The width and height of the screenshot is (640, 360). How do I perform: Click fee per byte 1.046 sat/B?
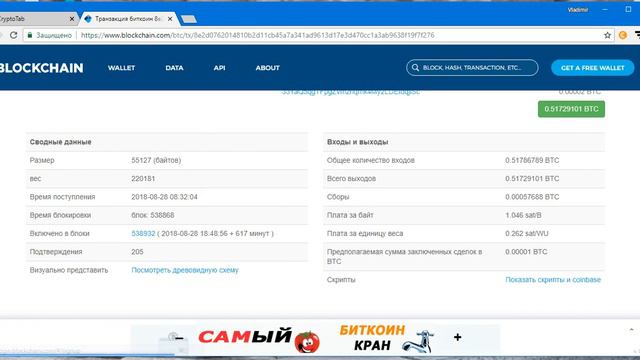[x=523, y=215]
